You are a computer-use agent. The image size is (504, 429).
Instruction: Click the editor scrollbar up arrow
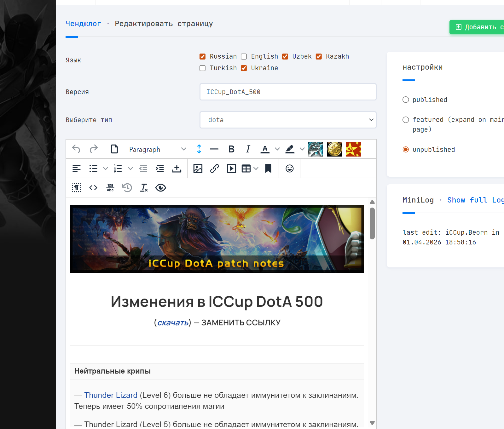pyautogui.click(x=372, y=202)
